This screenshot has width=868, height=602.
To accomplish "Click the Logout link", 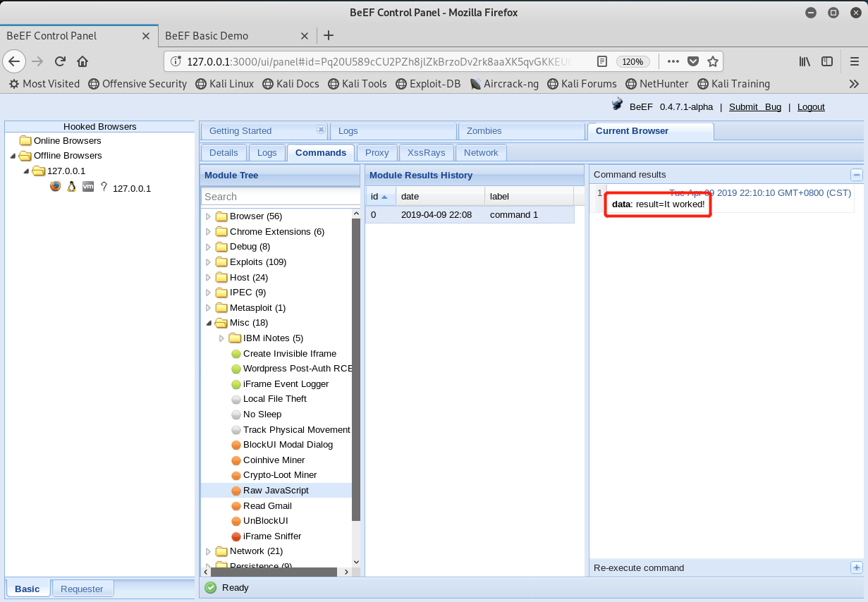I will [x=811, y=107].
